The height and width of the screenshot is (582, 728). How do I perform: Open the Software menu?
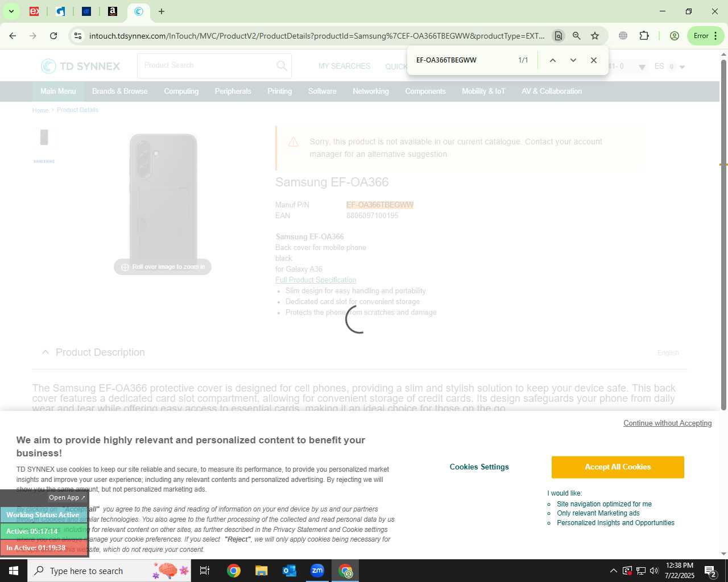click(x=322, y=92)
